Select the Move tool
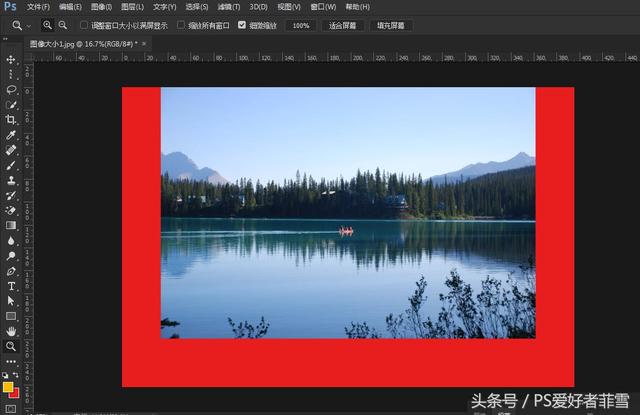This screenshot has width=640, height=415. [x=11, y=60]
